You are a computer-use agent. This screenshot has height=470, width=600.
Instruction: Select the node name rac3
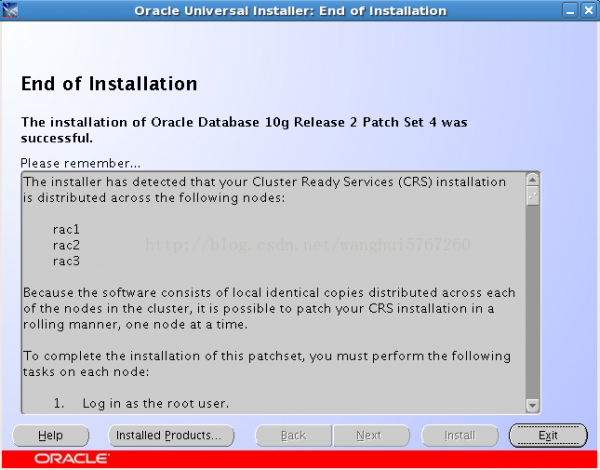[x=66, y=261]
